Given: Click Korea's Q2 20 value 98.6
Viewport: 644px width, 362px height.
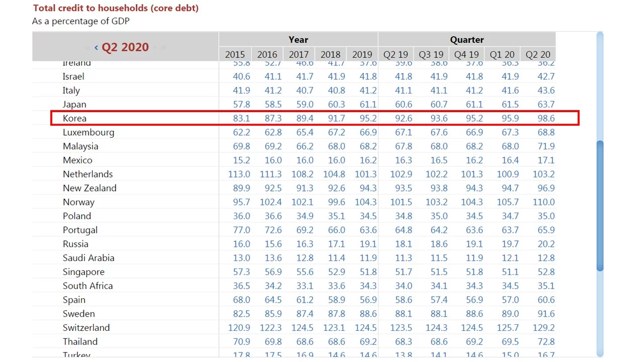Looking at the screenshot, I should 545,118.
